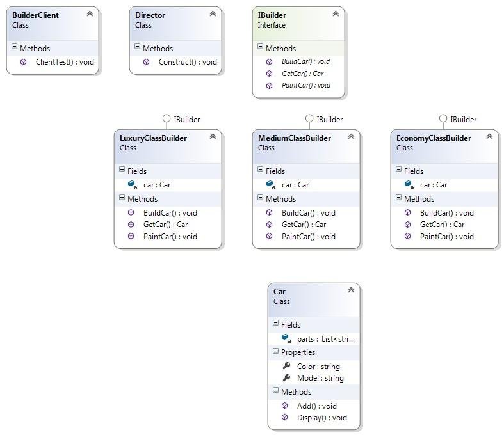504x435 pixels.
Task: Select GetCar method in IBuilder interface
Action: pos(302,74)
